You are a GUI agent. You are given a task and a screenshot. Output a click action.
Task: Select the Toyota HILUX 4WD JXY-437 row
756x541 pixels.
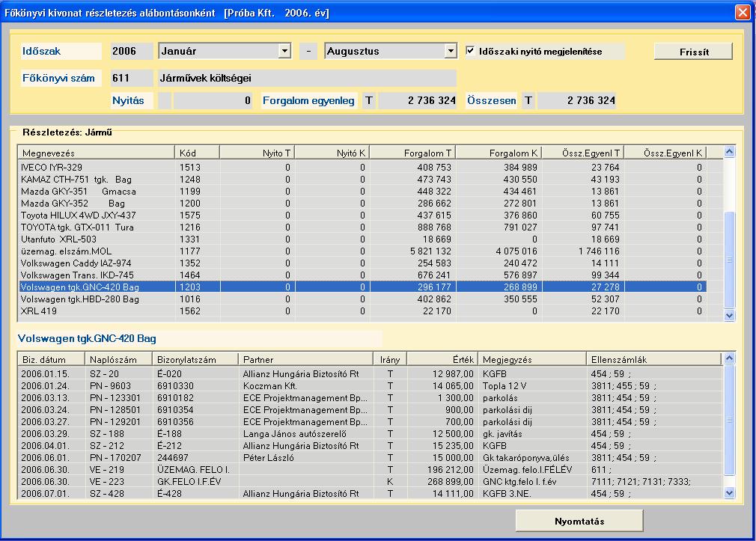point(96,216)
